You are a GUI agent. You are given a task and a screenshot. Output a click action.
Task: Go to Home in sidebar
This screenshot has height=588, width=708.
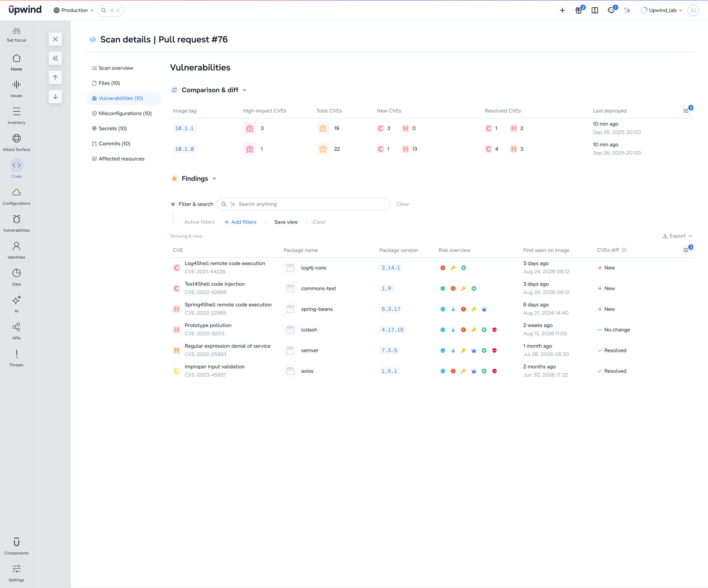16,63
